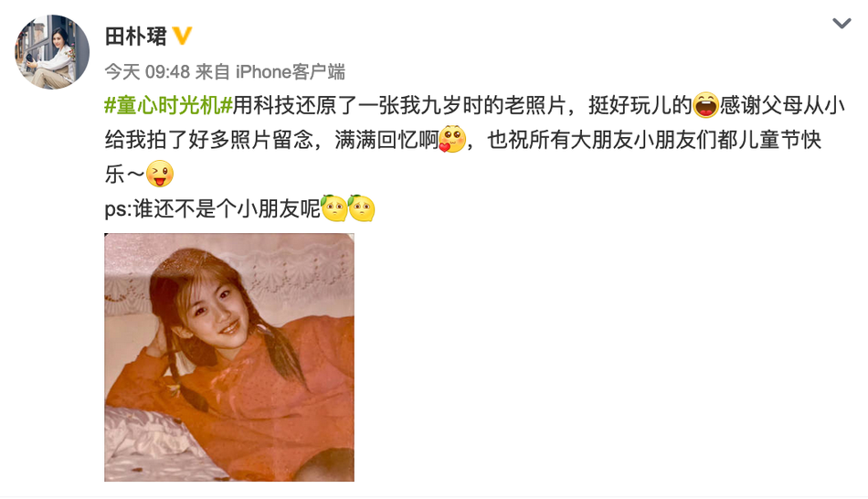Viewport: 868px width, 499px height.
Task: Click the iPhone客户端 source link
Action: pyautogui.click(x=290, y=72)
